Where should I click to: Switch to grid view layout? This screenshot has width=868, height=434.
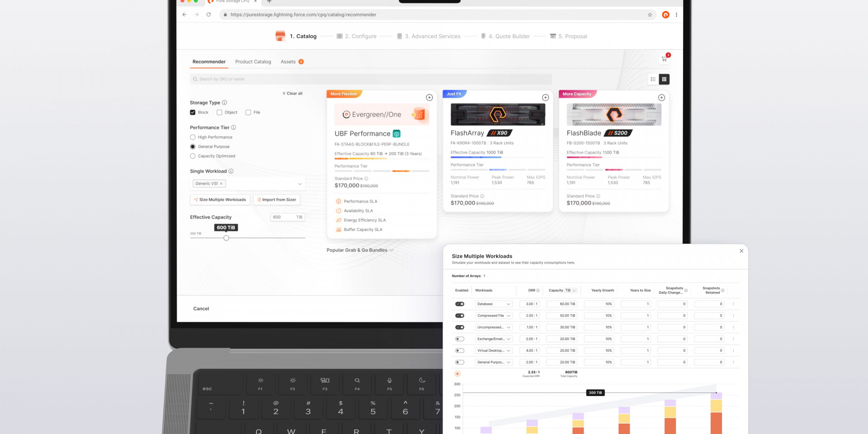(x=664, y=80)
